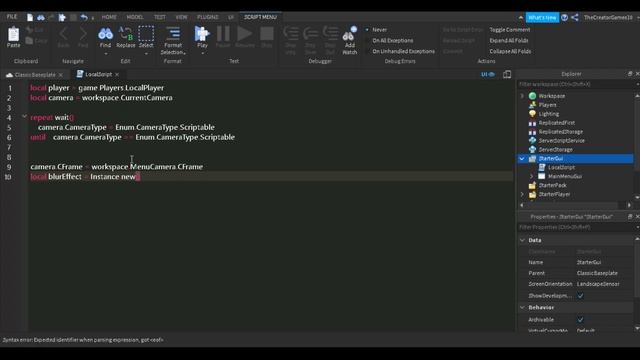Toggle UI visibility eye button

coord(488,74)
